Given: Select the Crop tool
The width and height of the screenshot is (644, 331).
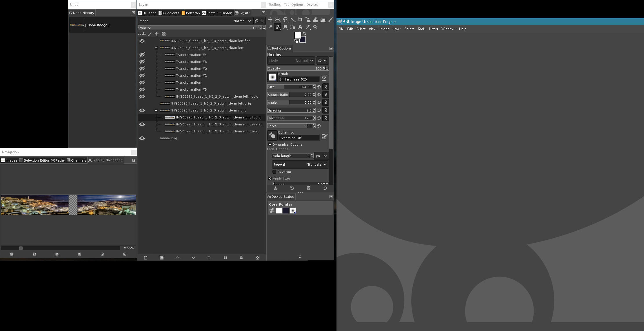Looking at the screenshot, I should point(300,20).
